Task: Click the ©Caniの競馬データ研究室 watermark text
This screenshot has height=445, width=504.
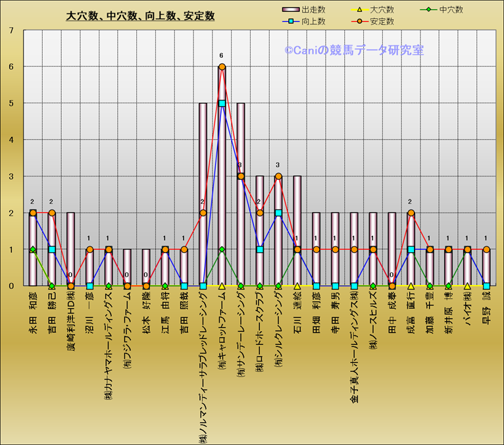Action: click(x=353, y=50)
